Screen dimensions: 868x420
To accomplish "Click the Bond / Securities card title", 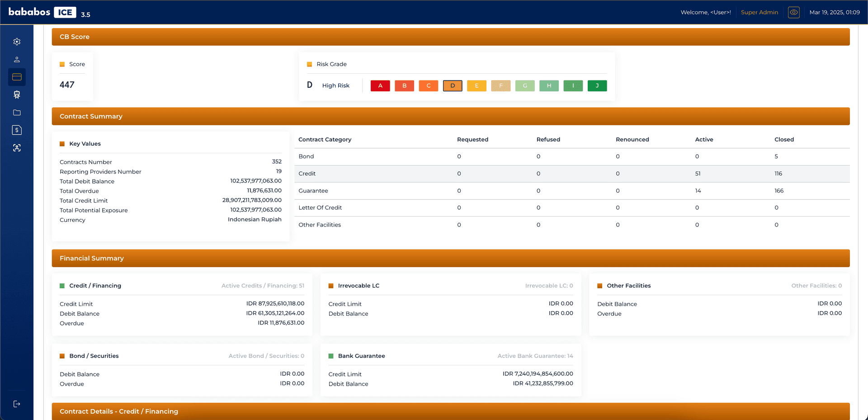I will point(94,356).
